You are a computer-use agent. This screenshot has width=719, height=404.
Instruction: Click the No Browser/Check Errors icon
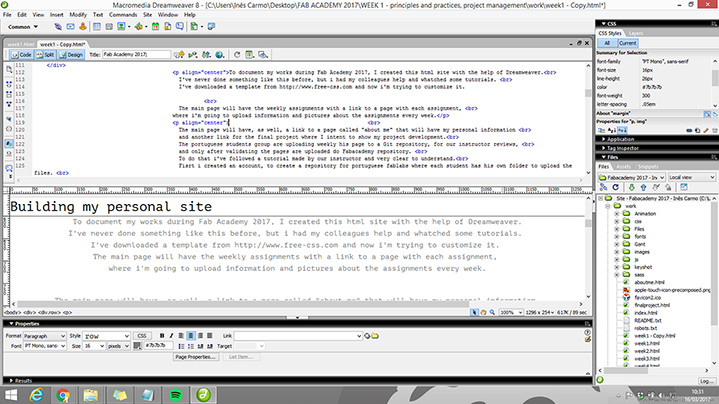pos(179,55)
